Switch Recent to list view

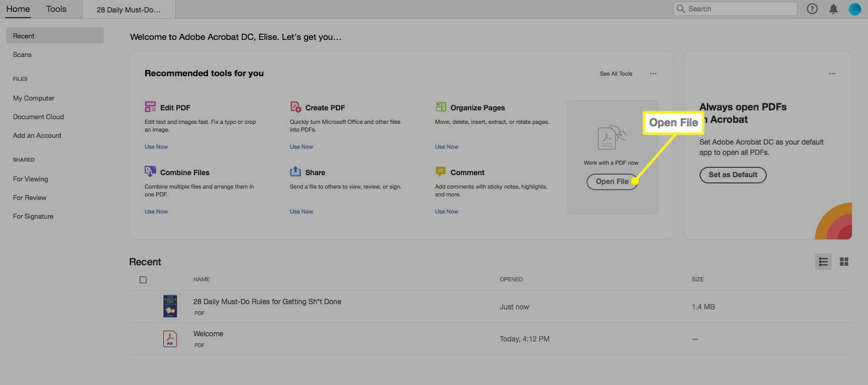pos(823,262)
